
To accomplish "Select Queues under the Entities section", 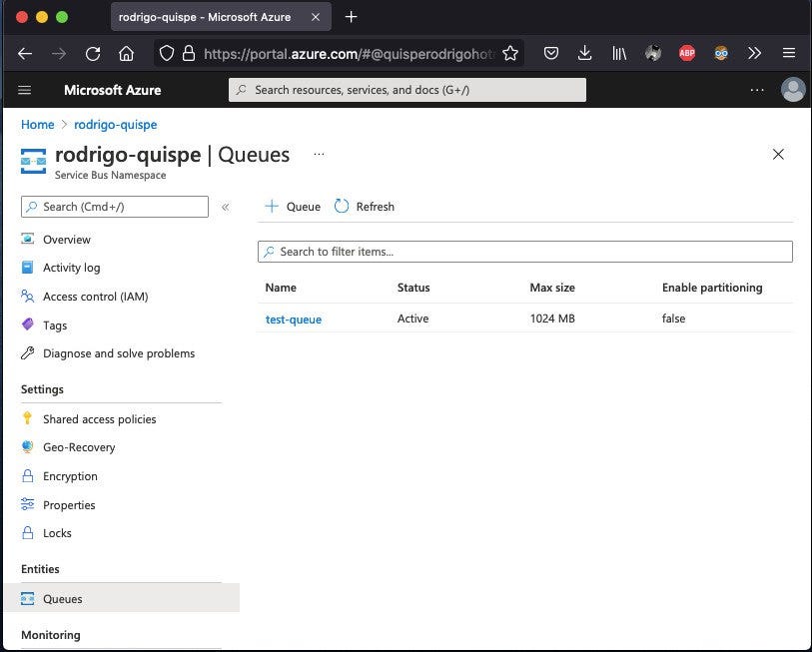I will click(63, 599).
